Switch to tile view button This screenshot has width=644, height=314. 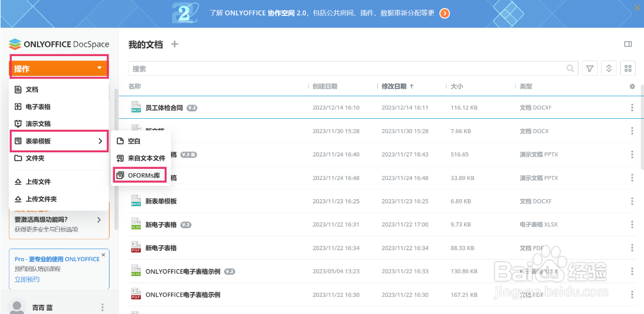(x=627, y=69)
